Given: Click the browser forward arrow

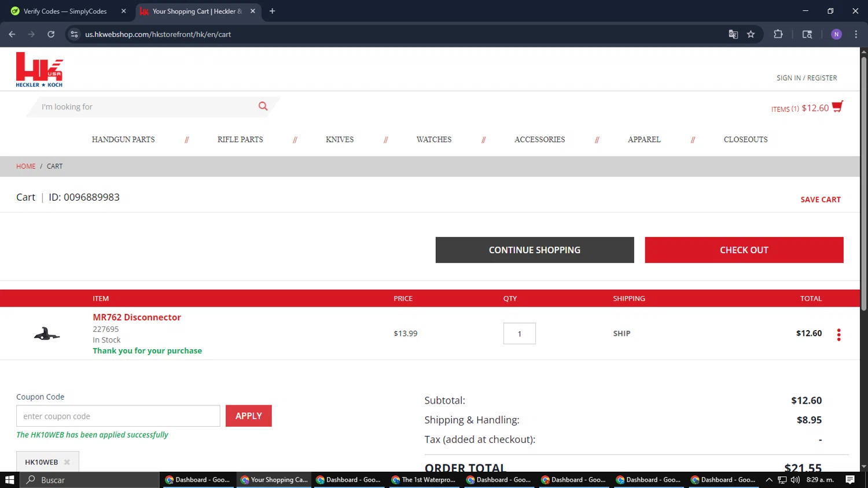Looking at the screenshot, I should point(31,34).
